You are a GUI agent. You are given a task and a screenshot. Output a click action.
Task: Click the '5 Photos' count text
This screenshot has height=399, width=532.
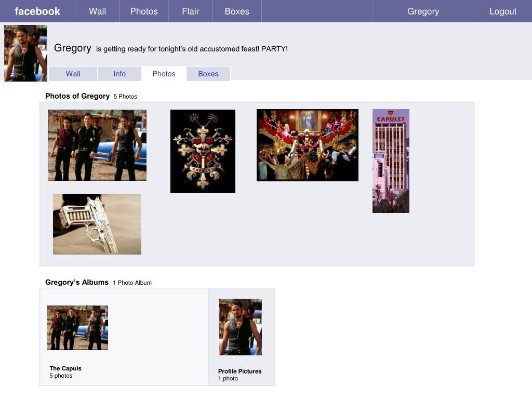pos(125,96)
